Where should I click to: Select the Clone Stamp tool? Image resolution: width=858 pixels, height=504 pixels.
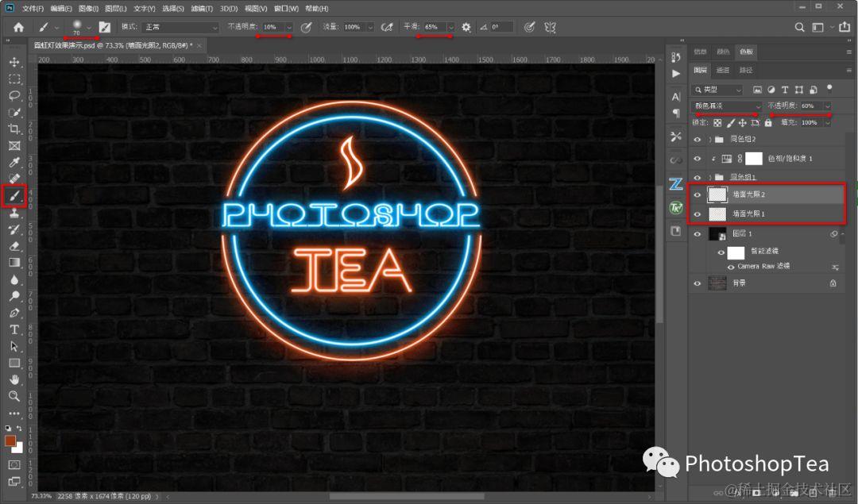[x=14, y=214]
